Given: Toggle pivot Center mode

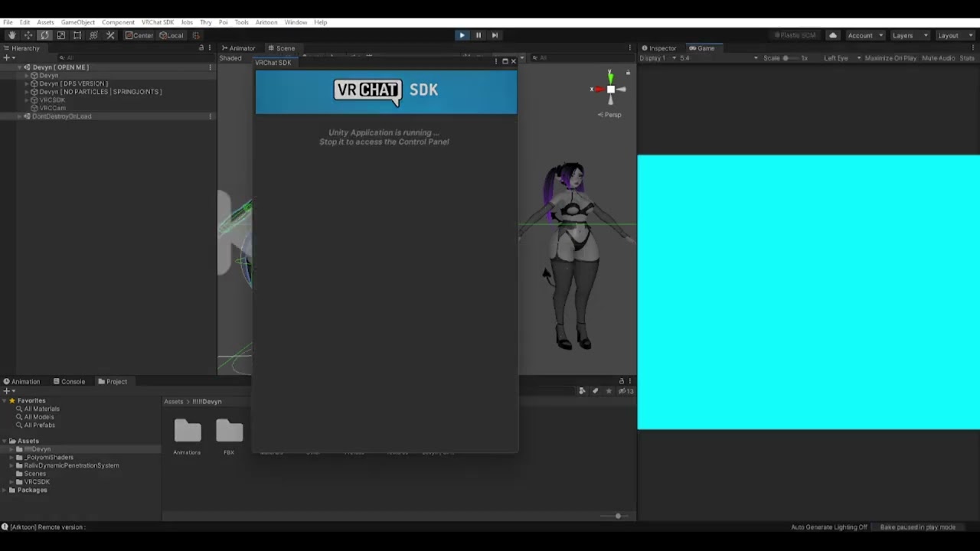Looking at the screenshot, I should pyautogui.click(x=139, y=35).
